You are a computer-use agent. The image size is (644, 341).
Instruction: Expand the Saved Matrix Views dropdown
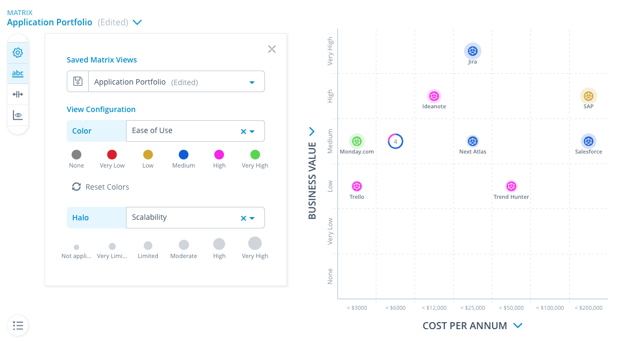252,82
